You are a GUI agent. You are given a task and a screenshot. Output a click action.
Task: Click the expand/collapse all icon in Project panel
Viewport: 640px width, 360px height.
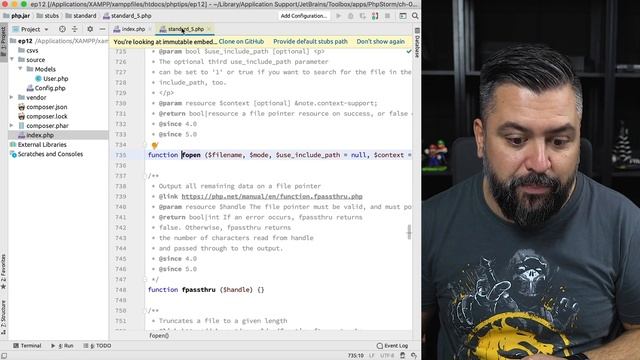tap(75, 29)
